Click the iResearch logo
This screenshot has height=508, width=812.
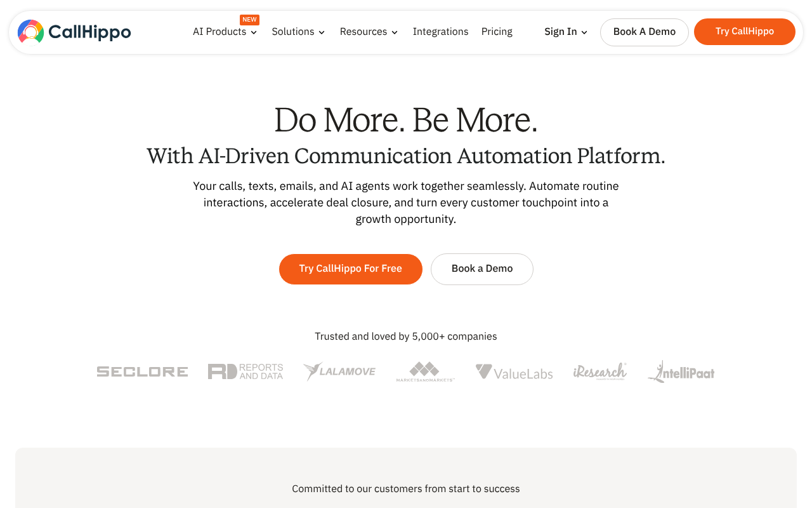pyautogui.click(x=600, y=371)
